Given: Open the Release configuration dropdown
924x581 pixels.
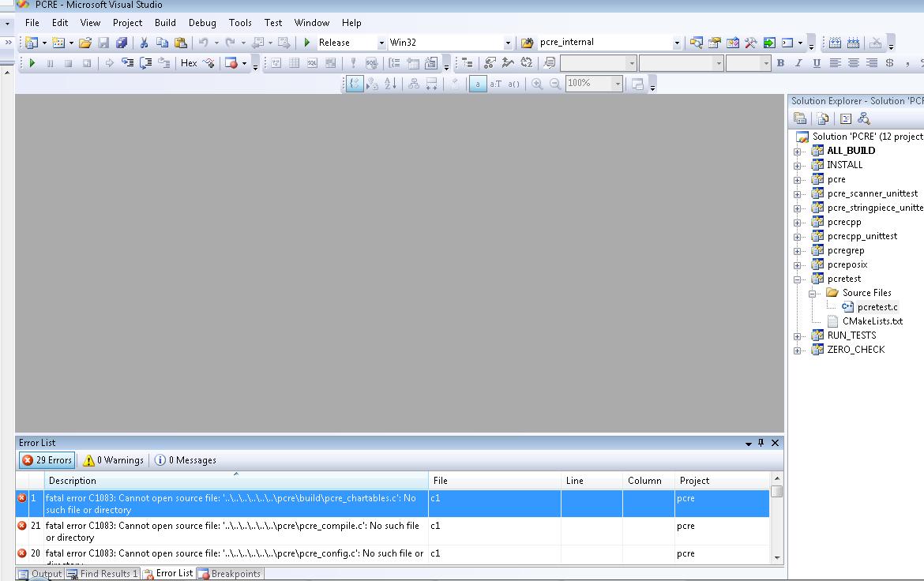Looking at the screenshot, I should (381, 43).
